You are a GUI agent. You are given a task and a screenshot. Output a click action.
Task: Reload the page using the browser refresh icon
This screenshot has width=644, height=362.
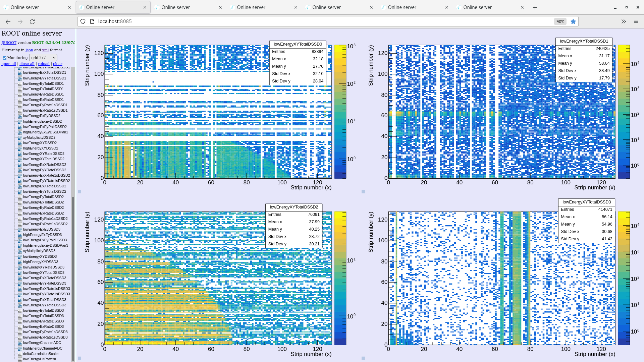click(32, 21)
